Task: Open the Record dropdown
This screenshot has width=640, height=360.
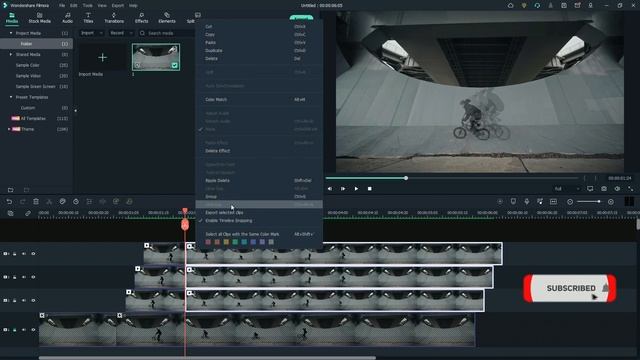Action: [x=121, y=33]
